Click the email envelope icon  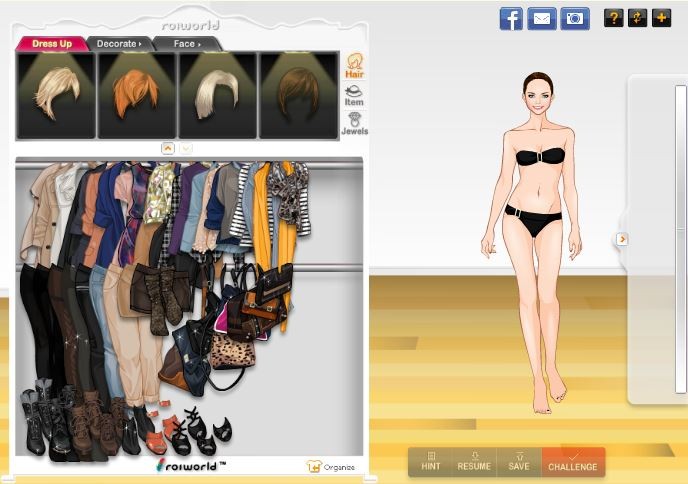[542, 18]
